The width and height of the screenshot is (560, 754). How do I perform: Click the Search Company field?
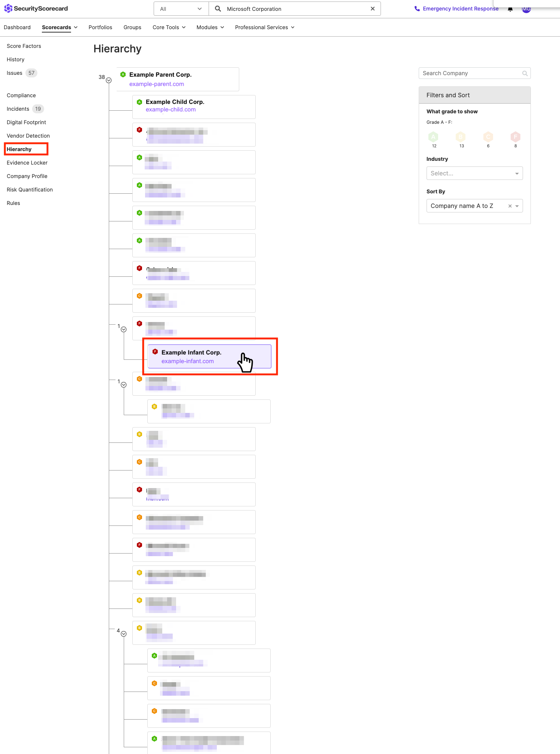(475, 73)
